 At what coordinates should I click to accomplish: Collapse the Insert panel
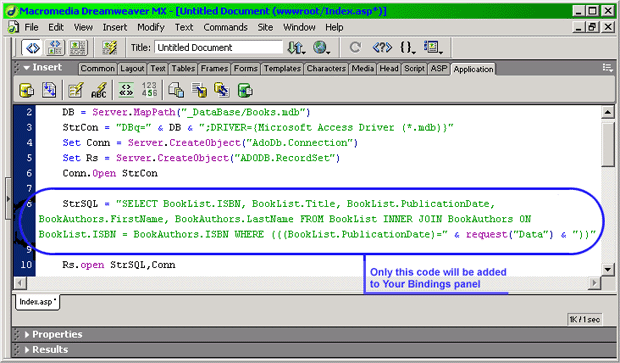click(27, 68)
